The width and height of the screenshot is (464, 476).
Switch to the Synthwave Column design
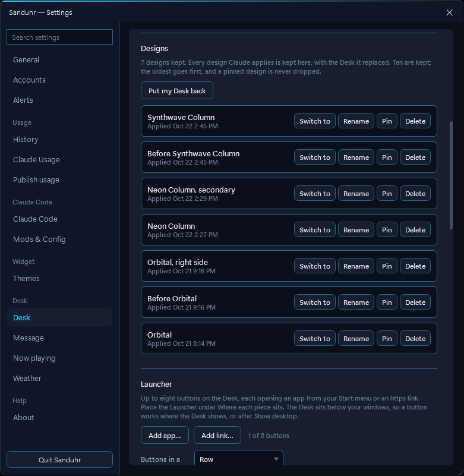coord(315,121)
